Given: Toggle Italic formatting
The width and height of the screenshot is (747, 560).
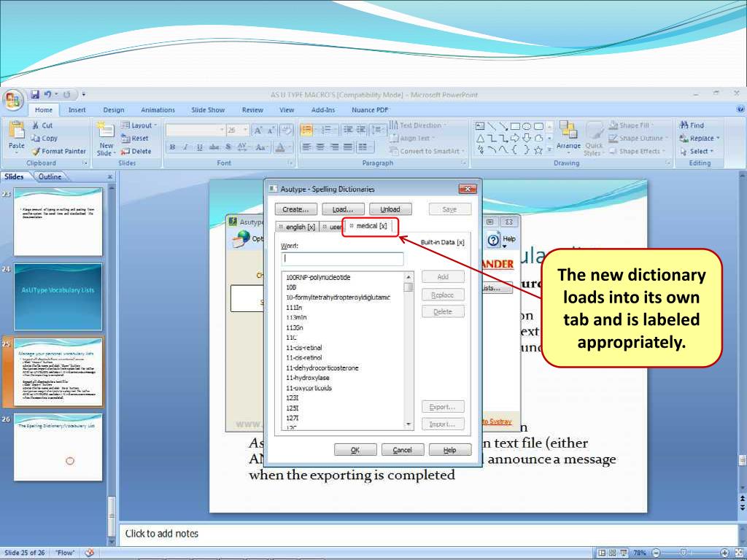Looking at the screenshot, I should (x=186, y=147).
